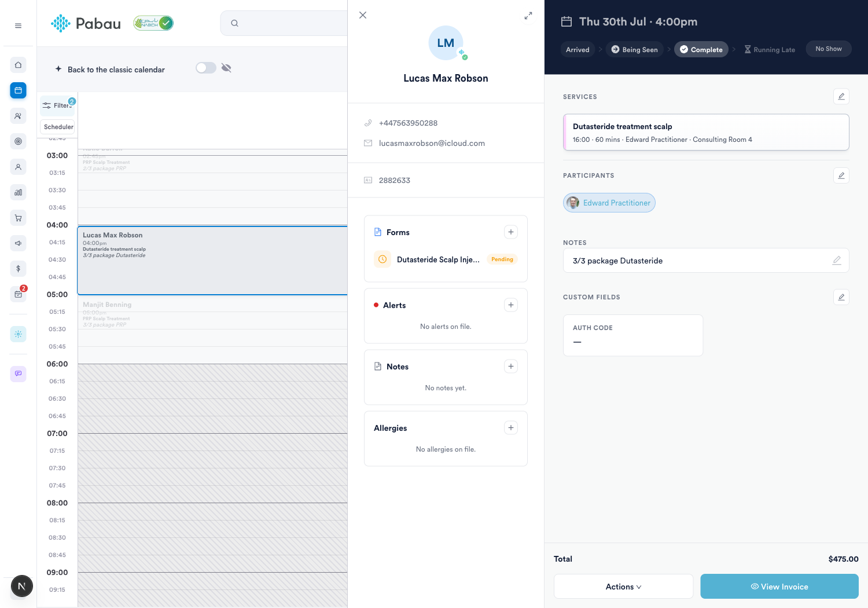Open the shopping cart Stock icon
868x608 pixels.
coord(18,218)
